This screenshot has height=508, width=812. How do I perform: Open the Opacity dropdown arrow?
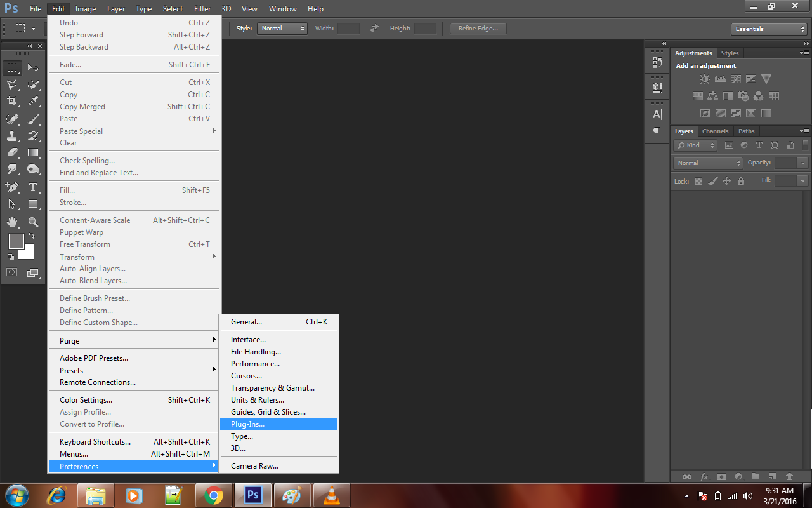coord(803,163)
